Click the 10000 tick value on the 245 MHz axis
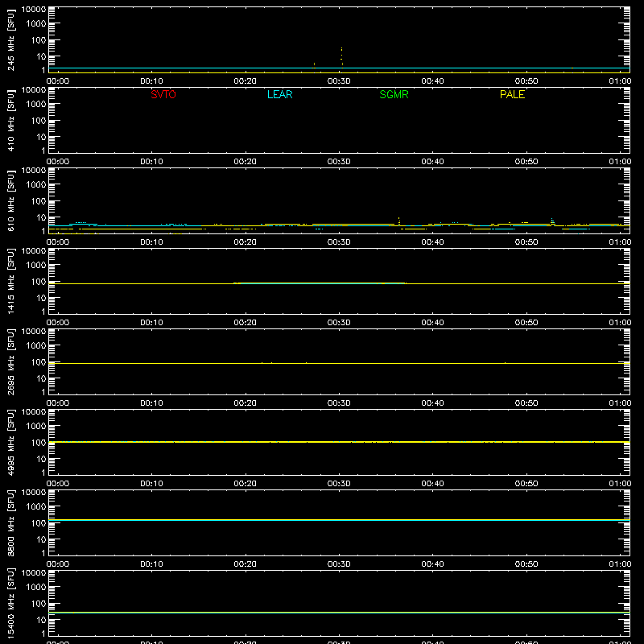 (x=34, y=10)
